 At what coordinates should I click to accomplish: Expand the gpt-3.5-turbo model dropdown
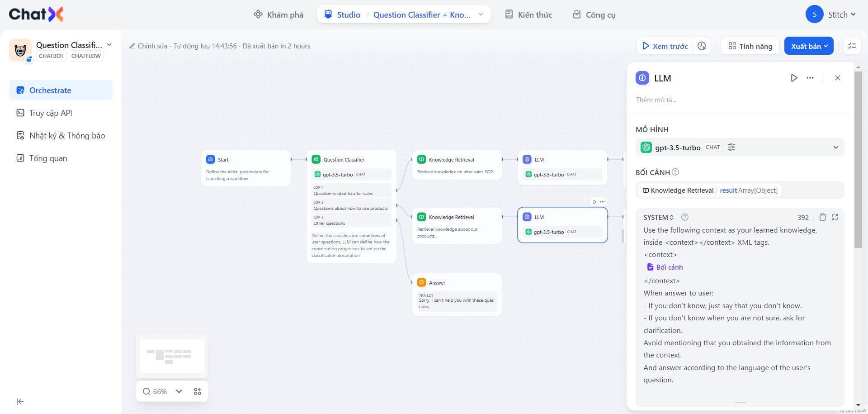(x=835, y=147)
